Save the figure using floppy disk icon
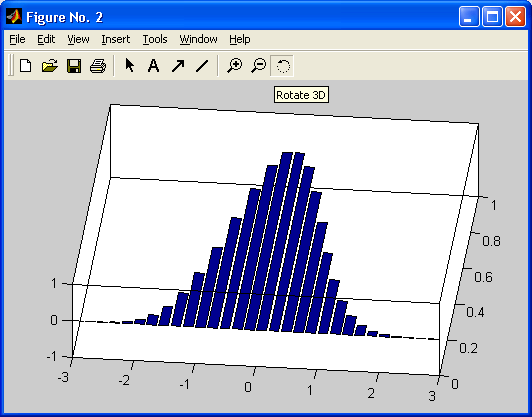The image size is (532, 417). point(74,65)
